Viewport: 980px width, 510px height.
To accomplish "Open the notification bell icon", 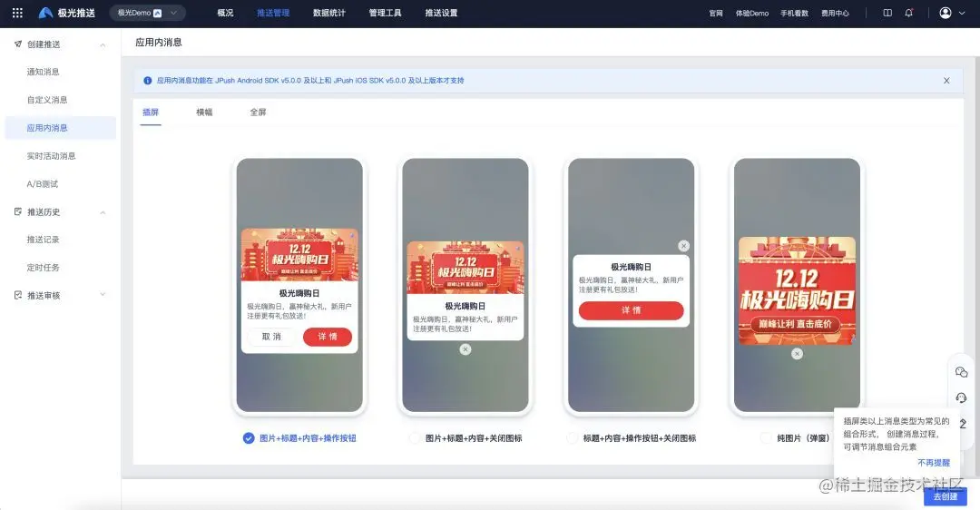I will point(908,13).
